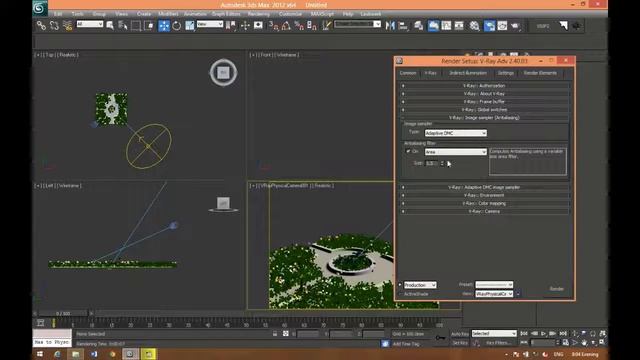This screenshot has width=640, height=360.
Task: Click the Select and Manipulate icon
Action: coord(245,26)
